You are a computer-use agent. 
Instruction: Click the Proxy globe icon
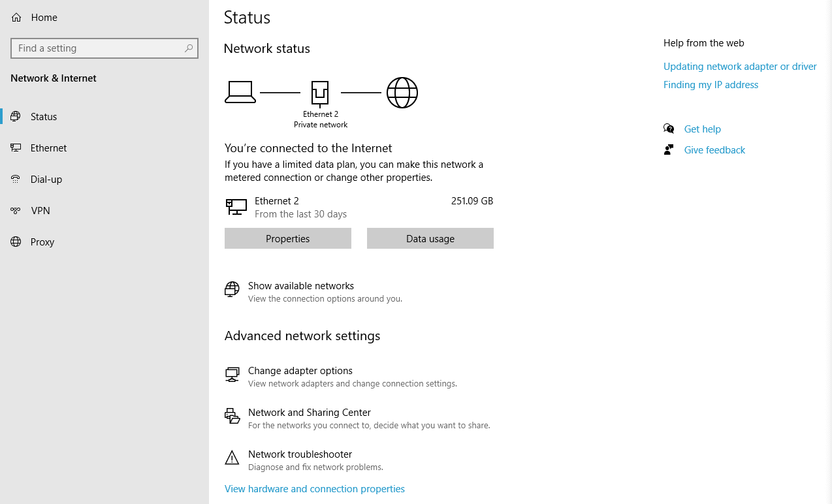[16, 242]
